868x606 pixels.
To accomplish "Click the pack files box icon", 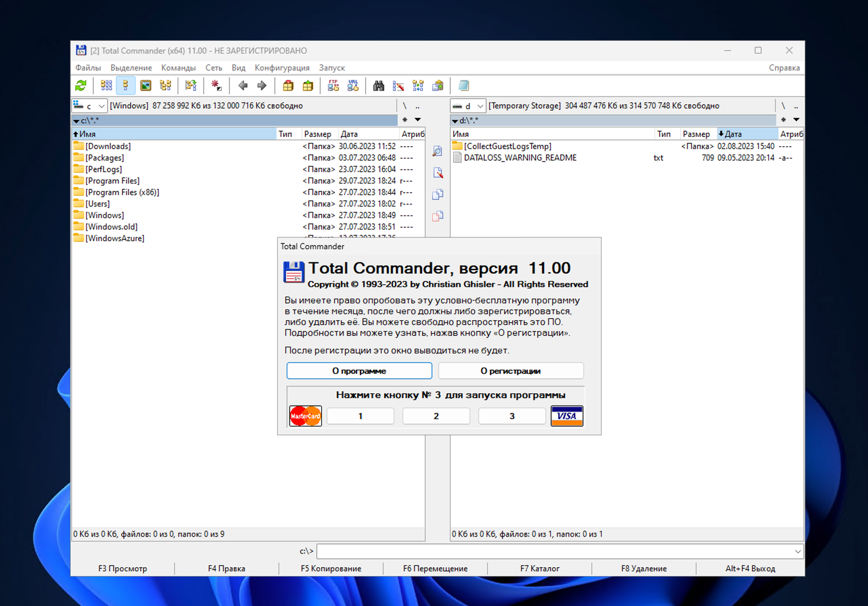I will (x=288, y=86).
